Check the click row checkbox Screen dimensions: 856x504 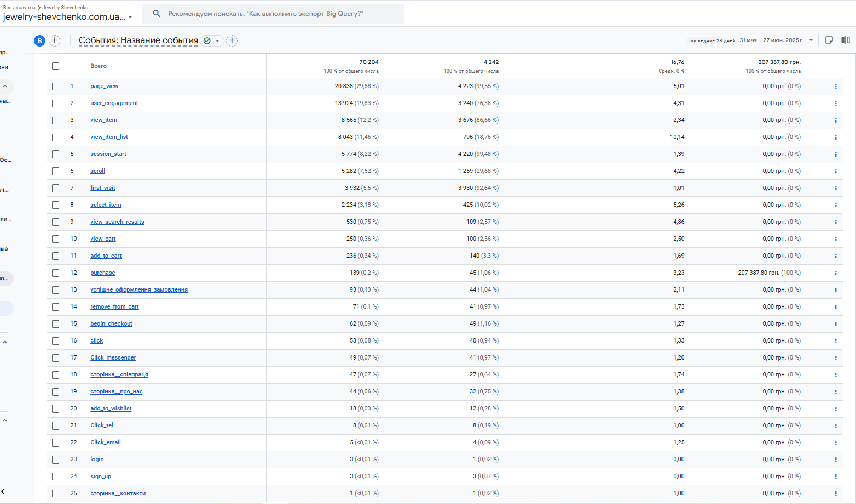(x=55, y=341)
